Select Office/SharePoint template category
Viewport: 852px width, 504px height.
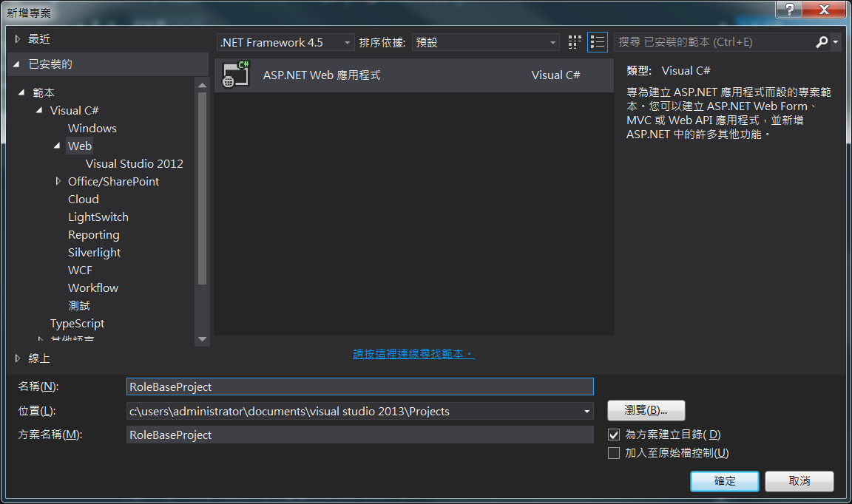113,181
